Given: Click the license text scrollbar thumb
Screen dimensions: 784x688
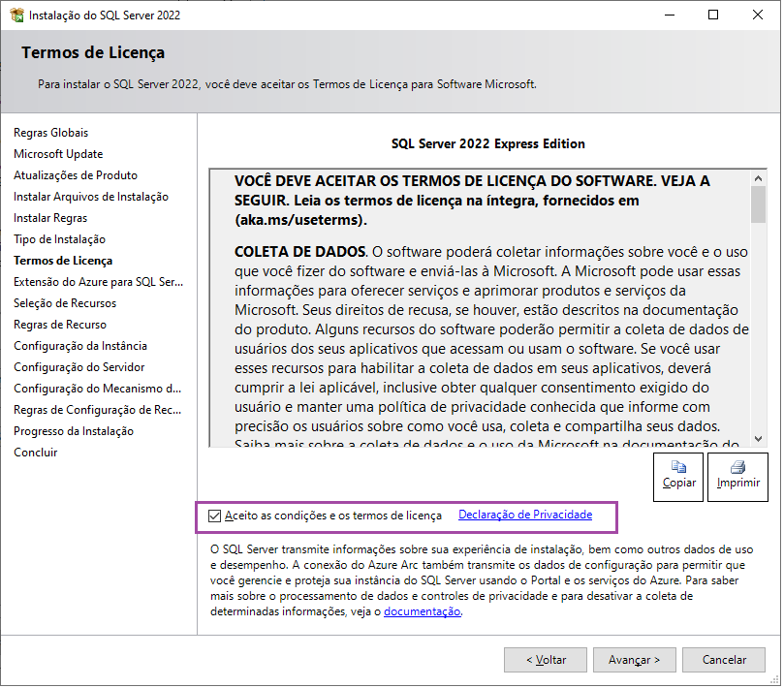Looking at the screenshot, I should [760, 205].
